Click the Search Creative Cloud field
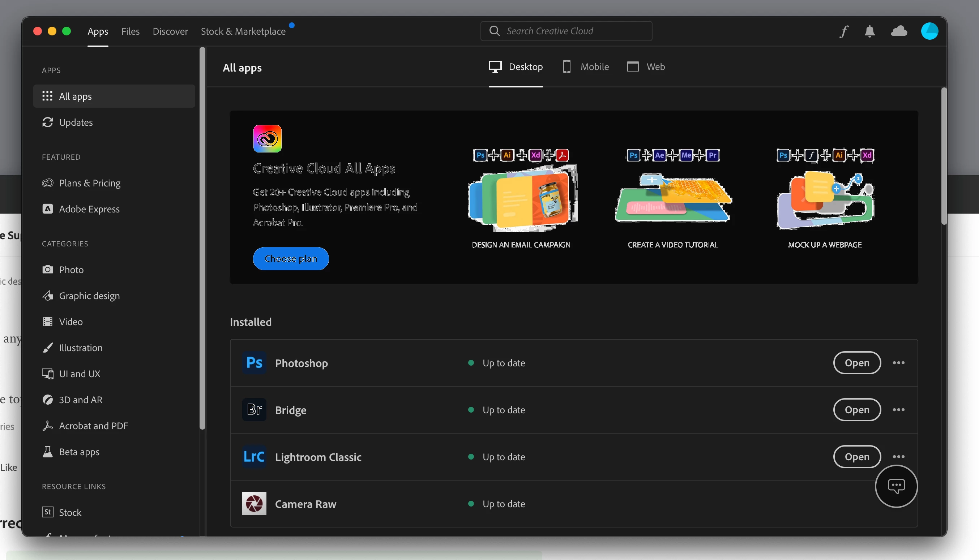 (566, 31)
